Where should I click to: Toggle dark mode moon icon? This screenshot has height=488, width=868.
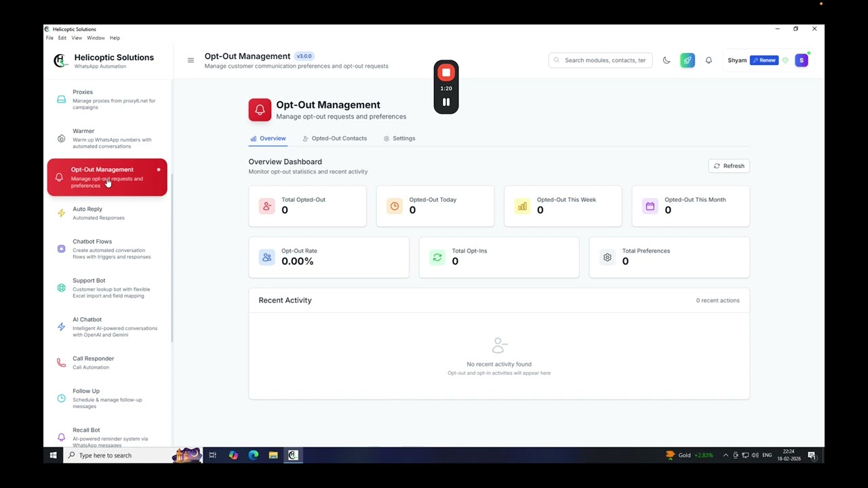pyautogui.click(x=667, y=60)
